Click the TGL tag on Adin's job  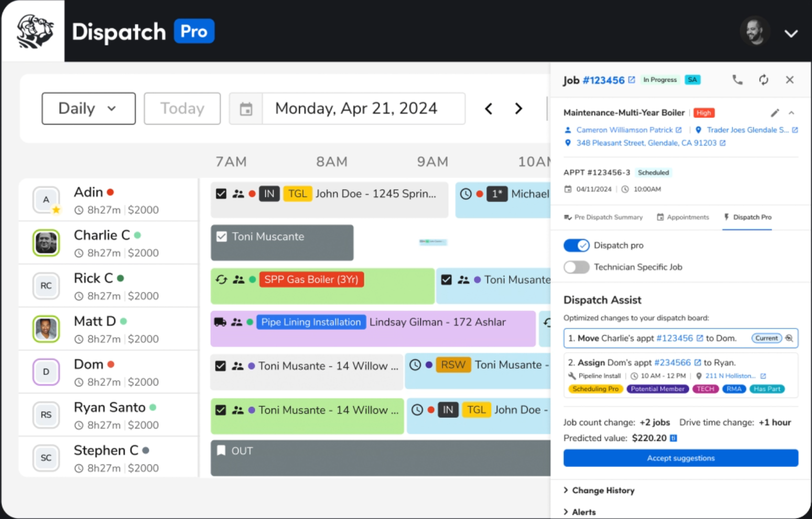click(x=298, y=194)
